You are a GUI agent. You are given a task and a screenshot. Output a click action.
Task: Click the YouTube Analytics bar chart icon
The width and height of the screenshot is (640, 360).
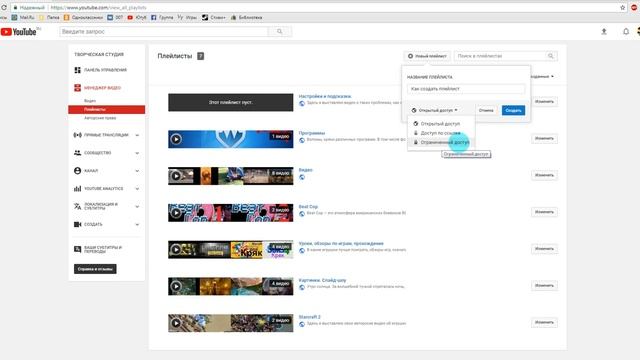coord(78,189)
